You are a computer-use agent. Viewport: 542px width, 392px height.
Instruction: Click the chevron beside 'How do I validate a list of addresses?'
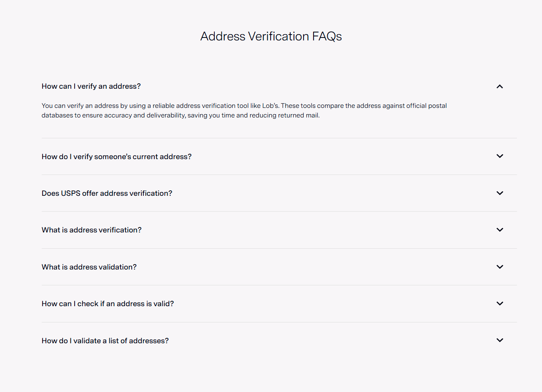click(x=499, y=340)
